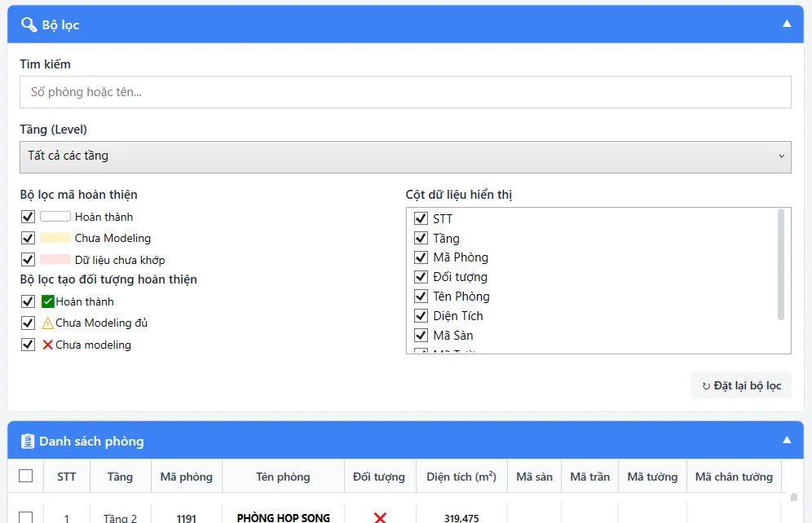Click the Tầng column header in table

click(x=120, y=477)
